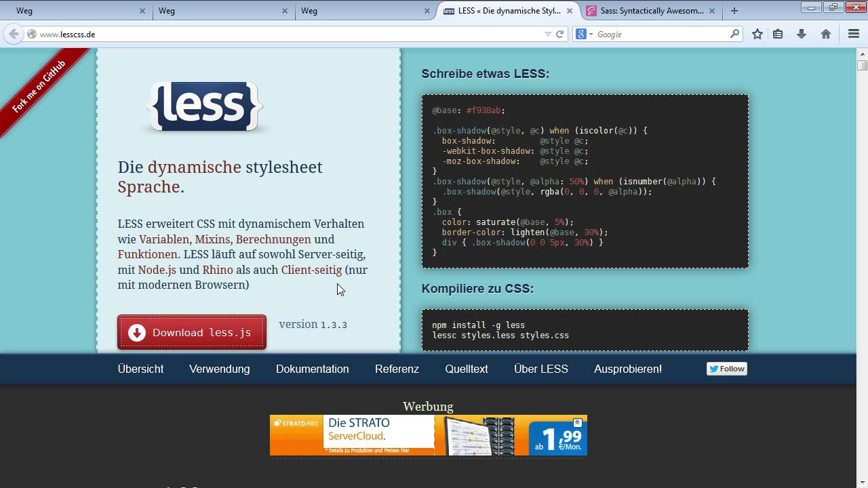Viewport: 868px width, 488px height.
Task: Click the scrollbar up arrow
Action: tap(863, 54)
